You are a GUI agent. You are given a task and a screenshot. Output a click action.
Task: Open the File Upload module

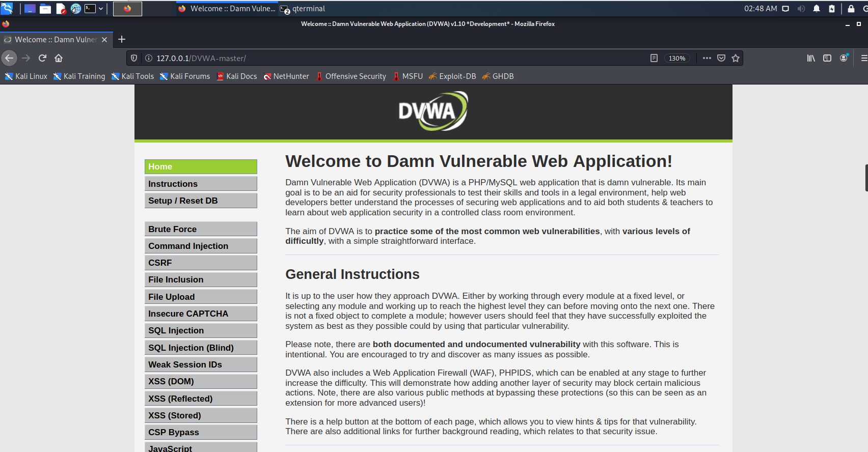(x=201, y=297)
